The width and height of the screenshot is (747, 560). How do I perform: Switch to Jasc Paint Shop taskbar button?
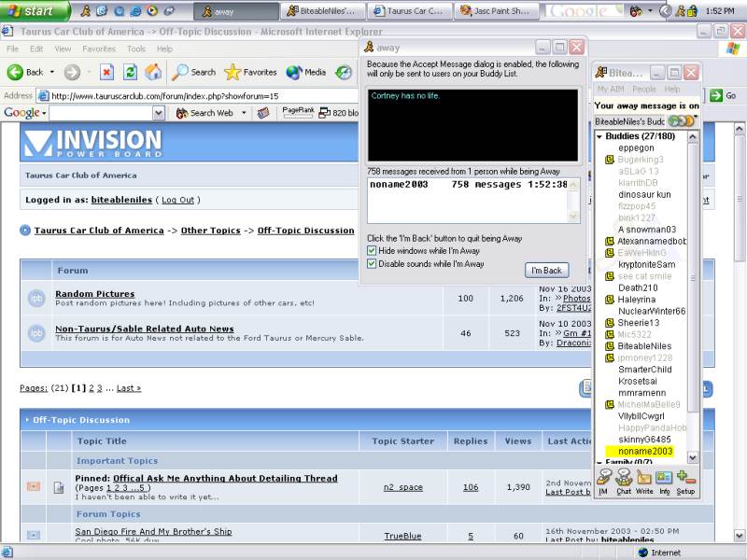[499, 10]
